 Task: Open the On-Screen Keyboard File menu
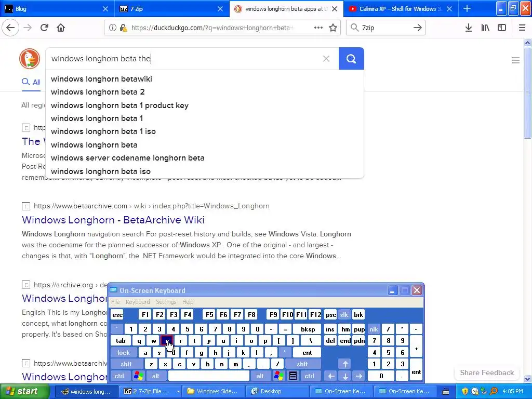click(x=115, y=302)
